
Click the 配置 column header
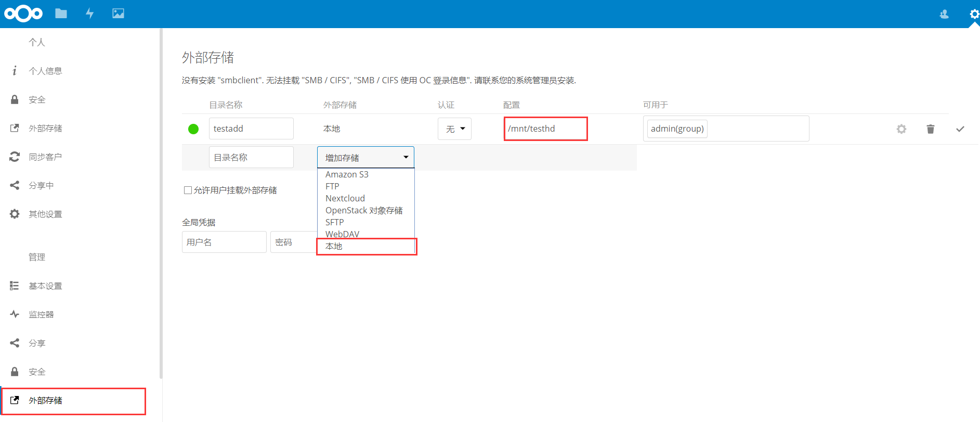click(x=512, y=105)
